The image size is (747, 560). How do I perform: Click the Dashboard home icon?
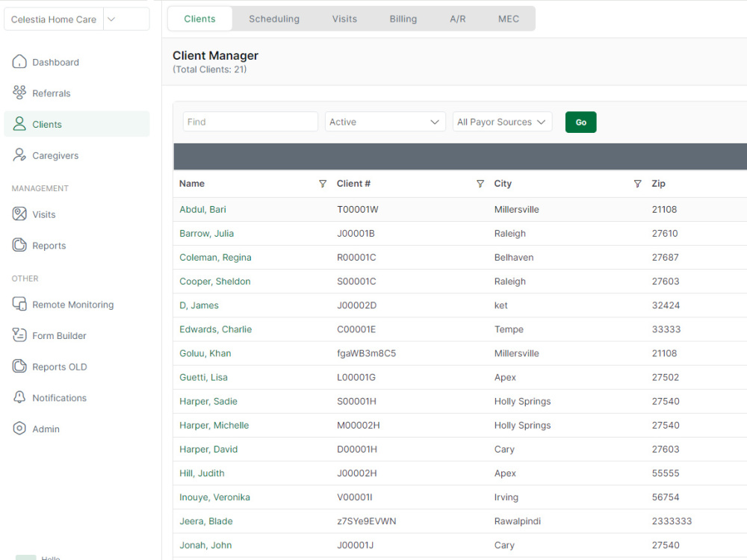[x=19, y=61]
